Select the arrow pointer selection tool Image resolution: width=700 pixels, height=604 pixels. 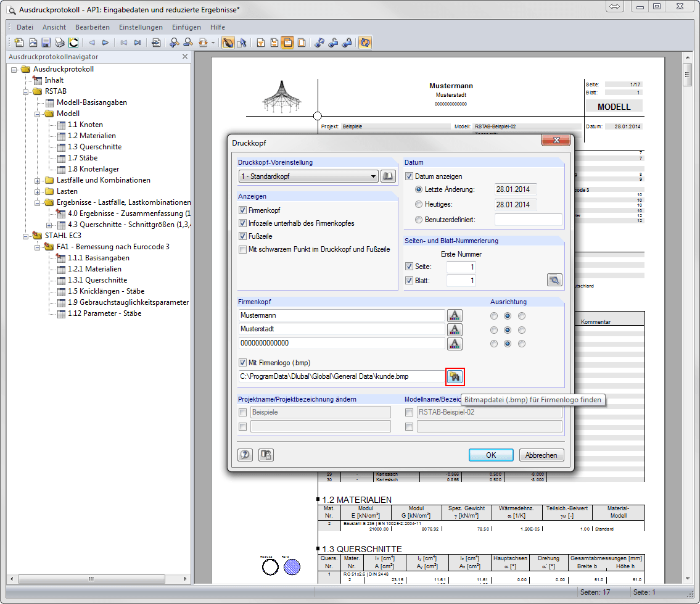242,43
